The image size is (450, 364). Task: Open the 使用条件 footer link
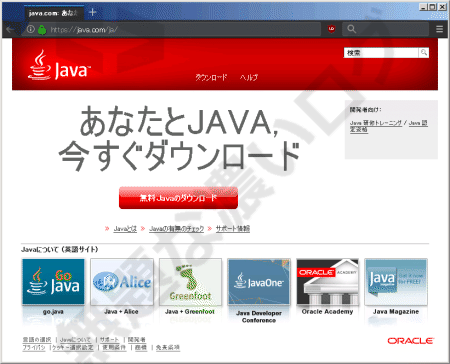[114, 348]
